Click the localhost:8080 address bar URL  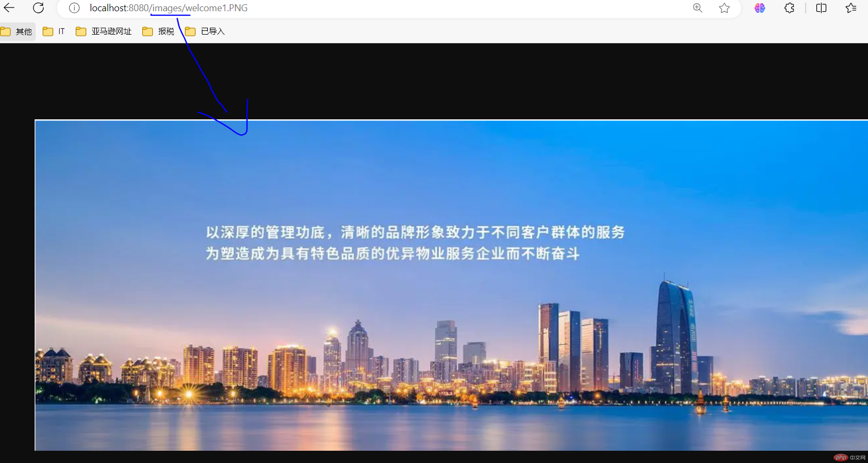[168, 8]
